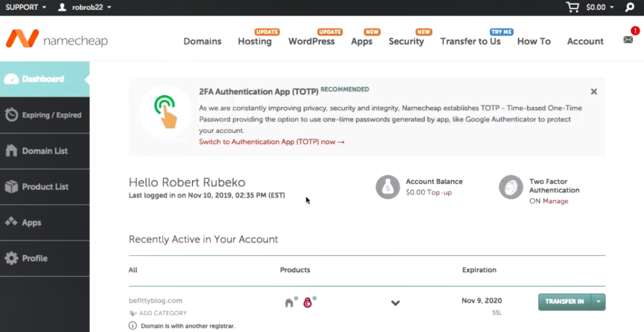Click the tag icon beside ADD CATEGORY
Viewport: 644px width, 332px height.
pos(133,313)
